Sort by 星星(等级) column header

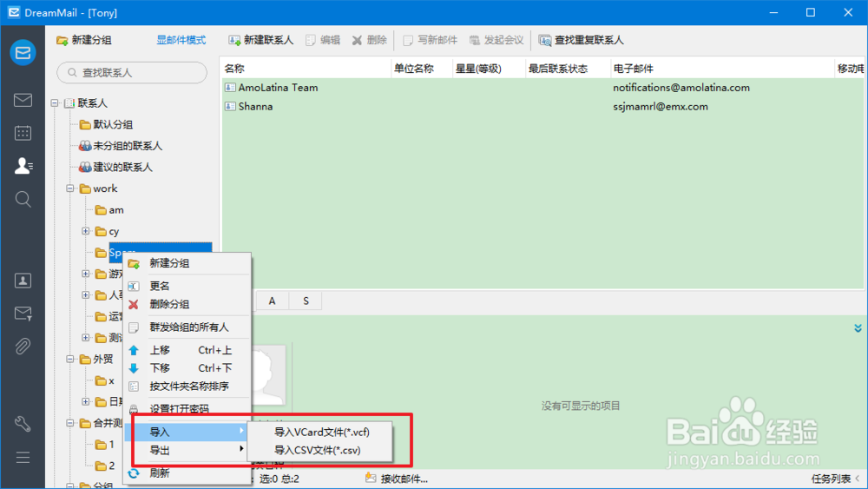coord(489,69)
